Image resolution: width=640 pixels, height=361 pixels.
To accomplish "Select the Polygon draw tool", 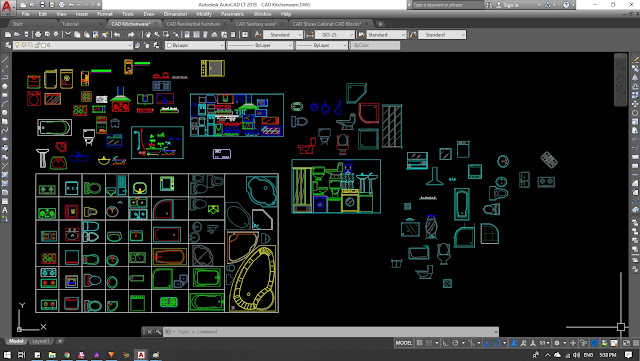I will (4, 86).
